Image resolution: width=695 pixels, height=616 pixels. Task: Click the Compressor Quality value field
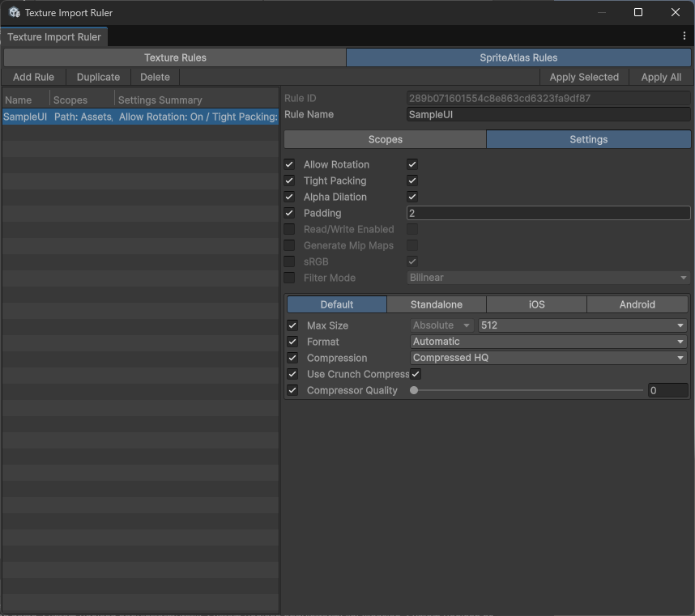[x=668, y=390]
